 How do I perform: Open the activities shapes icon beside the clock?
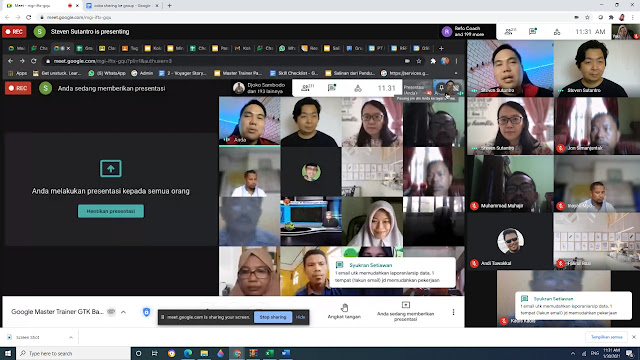pos(557,32)
